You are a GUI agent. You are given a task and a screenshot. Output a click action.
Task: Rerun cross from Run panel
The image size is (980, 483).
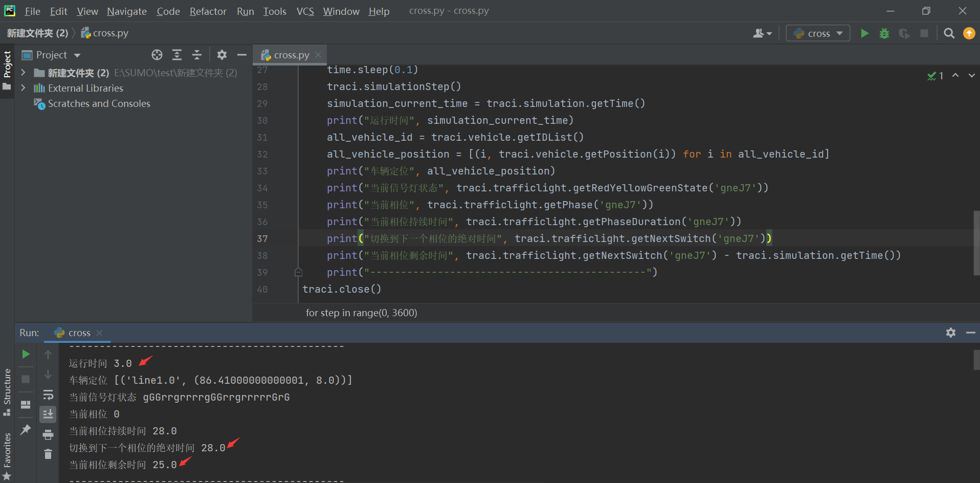[26, 354]
